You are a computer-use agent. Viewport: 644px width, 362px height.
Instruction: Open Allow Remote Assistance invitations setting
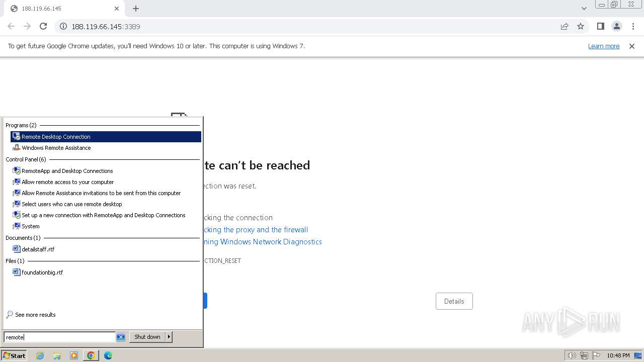click(x=106, y=193)
